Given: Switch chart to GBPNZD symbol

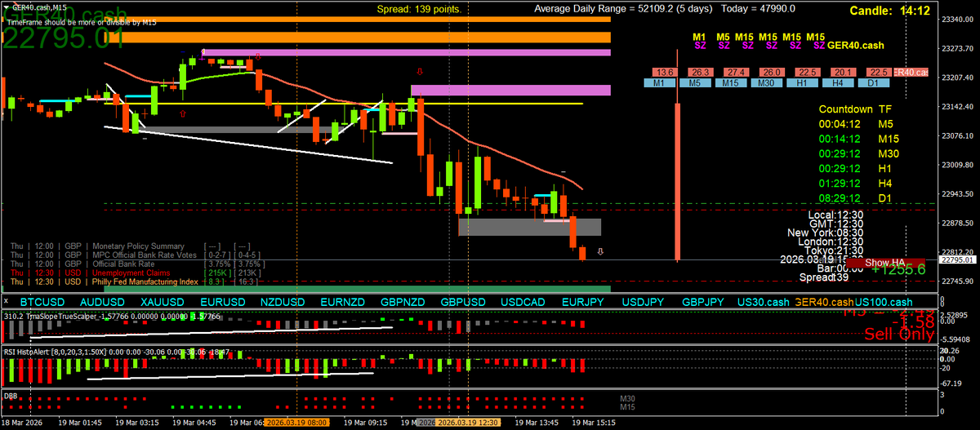Looking at the screenshot, I should 403,302.
